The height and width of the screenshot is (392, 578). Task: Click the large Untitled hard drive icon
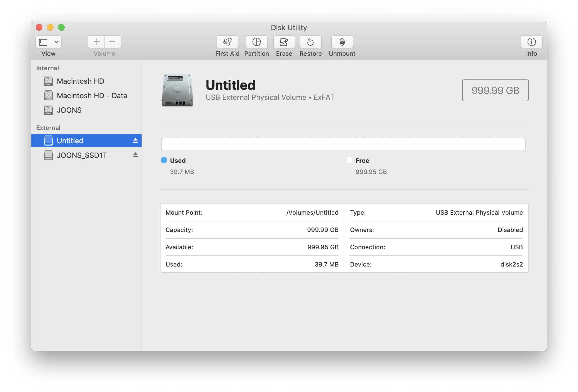pyautogui.click(x=178, y=90)
